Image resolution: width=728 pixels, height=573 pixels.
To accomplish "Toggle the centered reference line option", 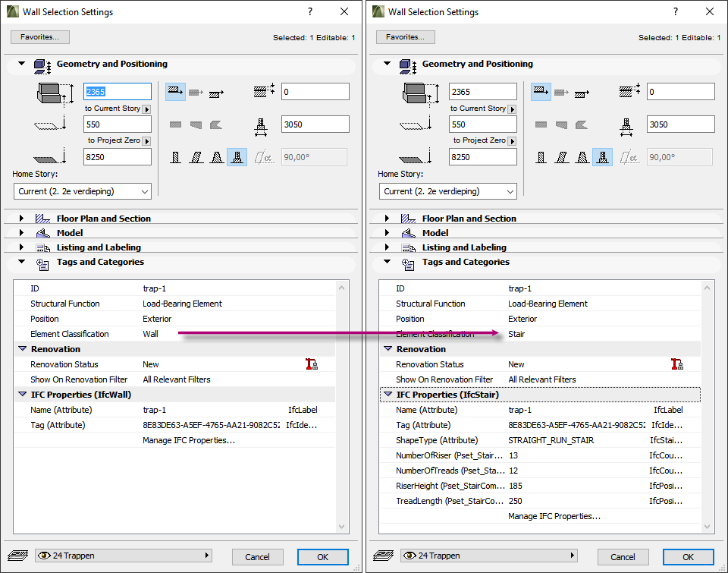I will [194, 91].
